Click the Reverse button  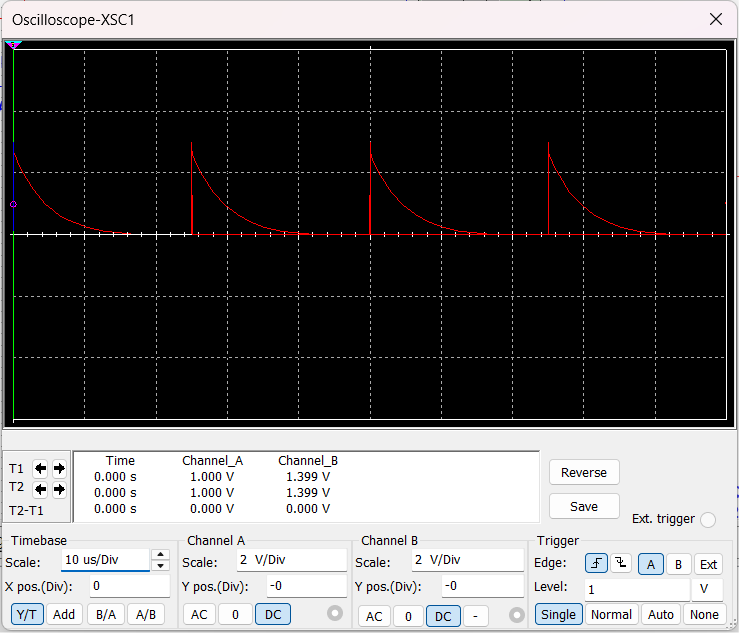coord(584,472)
